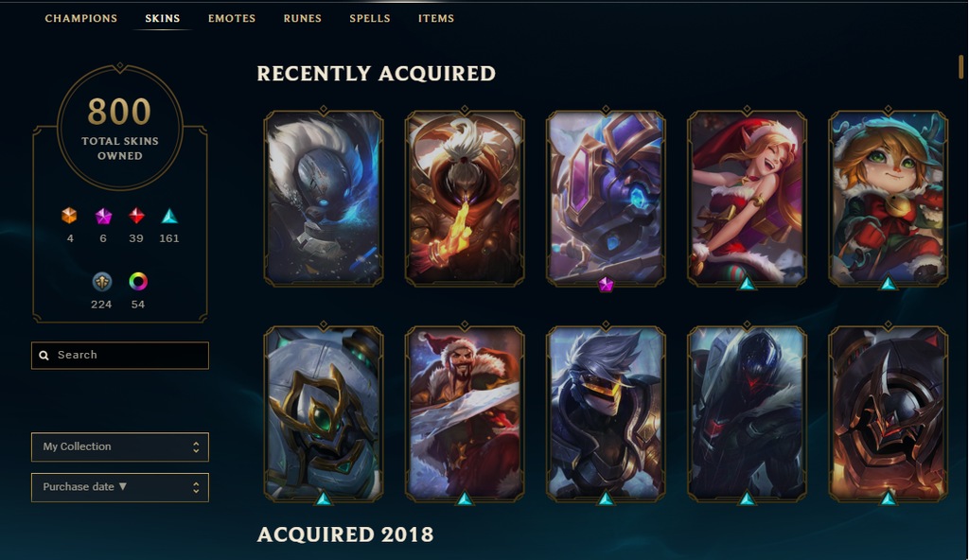Click the My Collection dropdown arrows

(196, 446)
